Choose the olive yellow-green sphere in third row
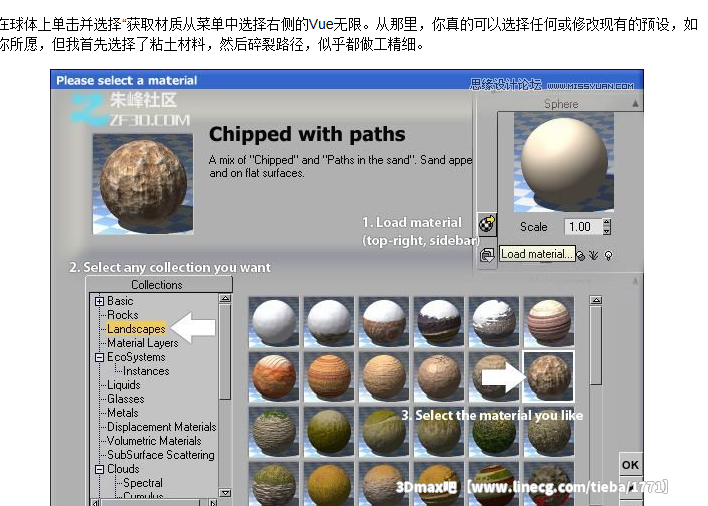Screen dimensions: 708x506 coord(329,432)
